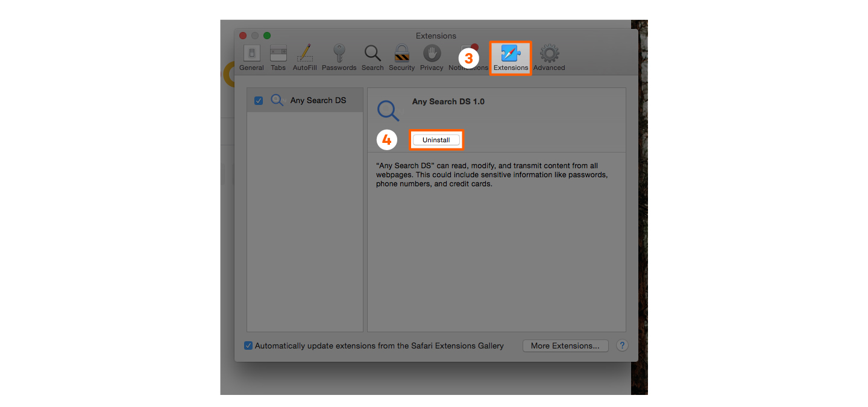Switch to the Extensions preferences pane
The image size is (868, 407).
coord(511,58)
